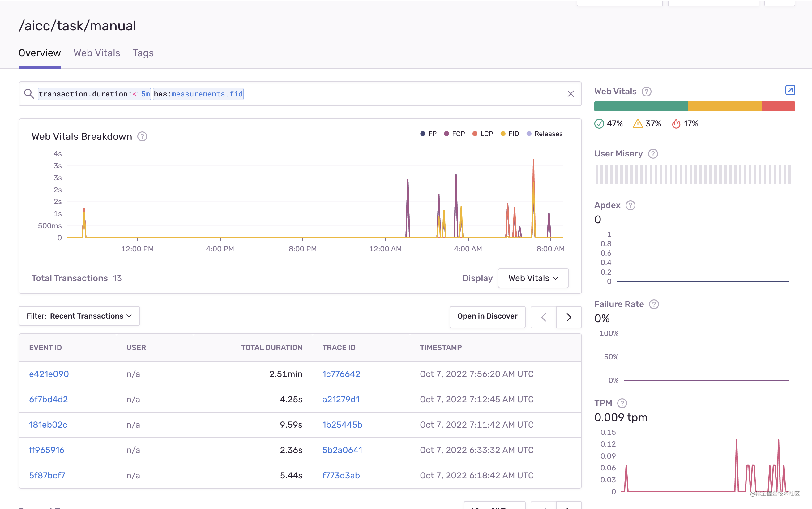
Task: Open trace f773d3ab
Action: [341, 476]
